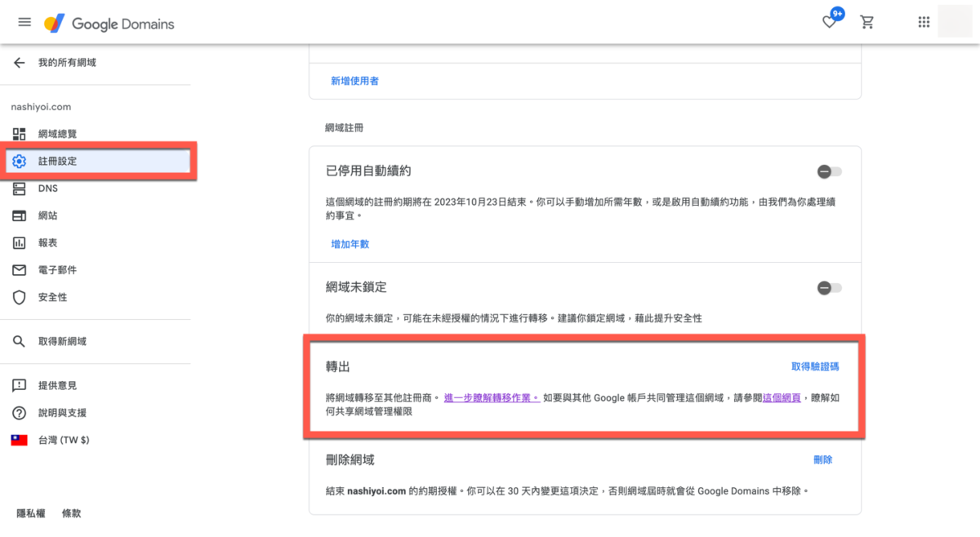980x537 pixels.
Task: Open 條款 link
Action: point(72,513)
